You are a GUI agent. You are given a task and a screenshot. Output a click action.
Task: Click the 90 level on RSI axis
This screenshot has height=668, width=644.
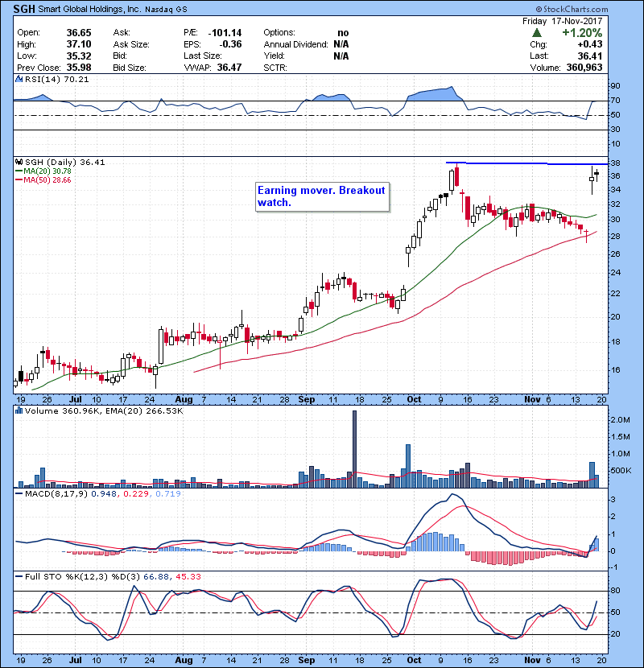click(x=616, y=85)
